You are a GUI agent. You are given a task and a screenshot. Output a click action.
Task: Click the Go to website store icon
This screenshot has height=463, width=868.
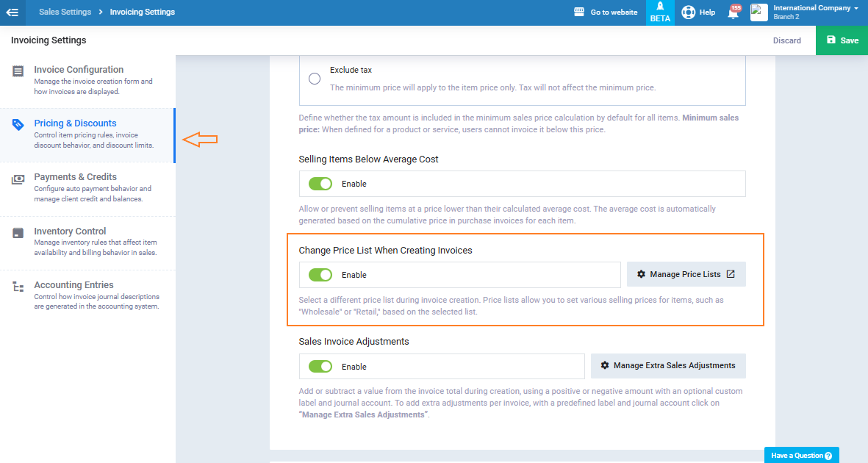point(579,12)
